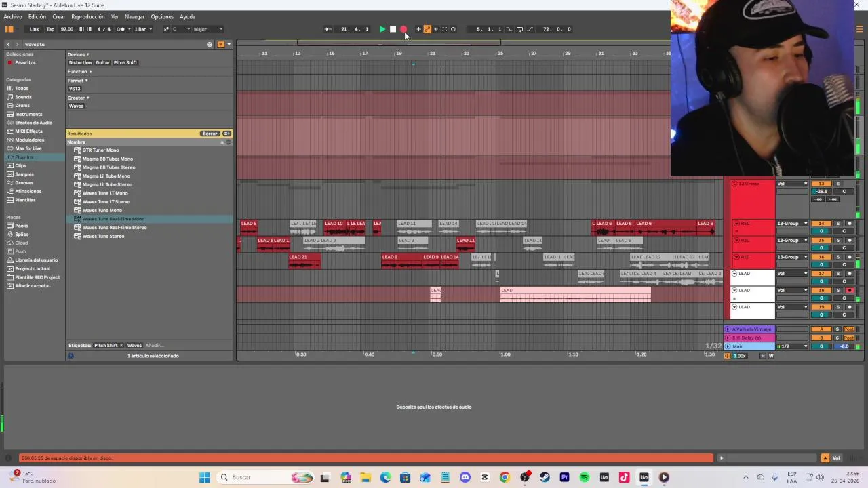Open the Main track 1/2 output dropdown
868x488 pixels.
pyautogui.click(x=793, y=346)
